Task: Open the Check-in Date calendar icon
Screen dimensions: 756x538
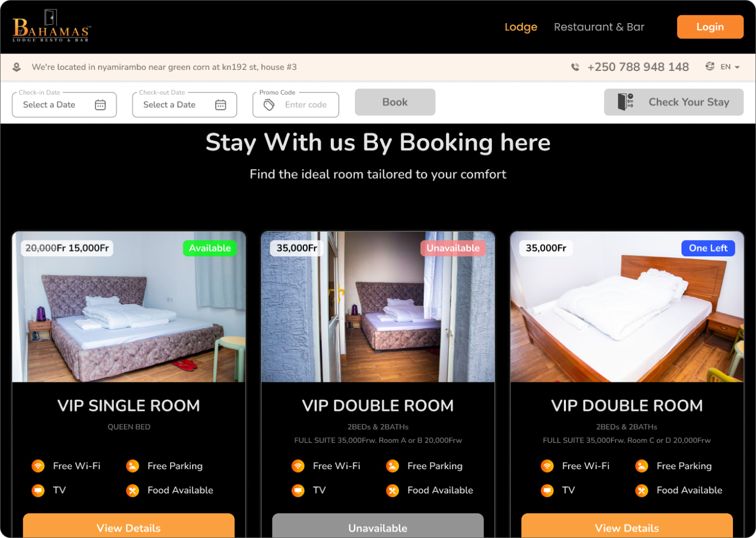Action: [100, 105]
